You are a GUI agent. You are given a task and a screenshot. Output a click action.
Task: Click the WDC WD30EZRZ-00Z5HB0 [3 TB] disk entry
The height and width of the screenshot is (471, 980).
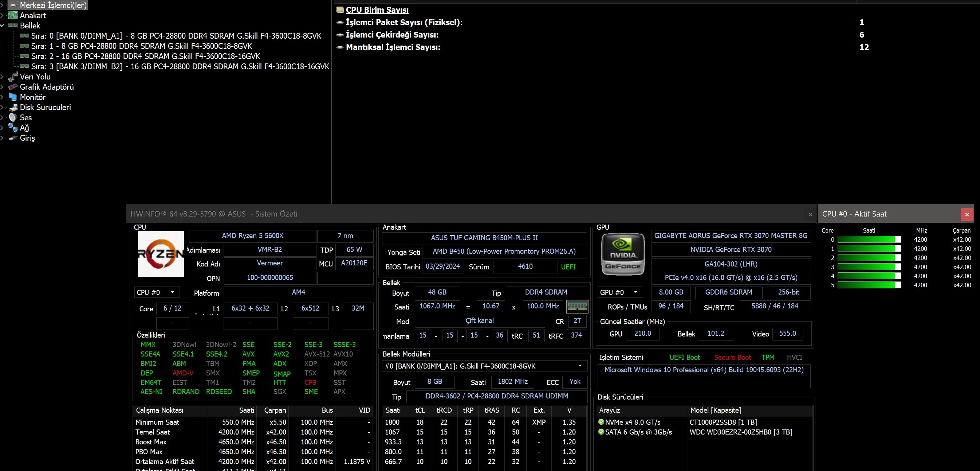tap(741, 432)
